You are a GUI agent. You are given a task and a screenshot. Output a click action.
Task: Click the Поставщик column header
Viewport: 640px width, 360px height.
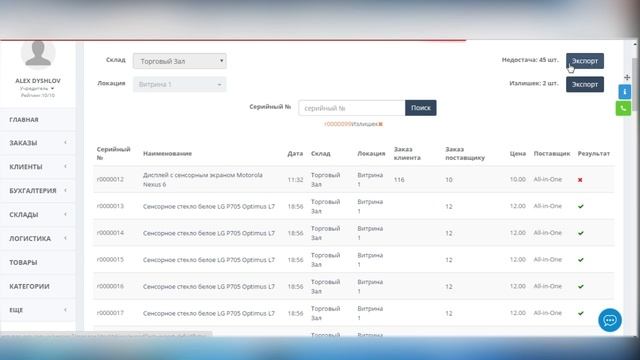(x=552, y=153)
